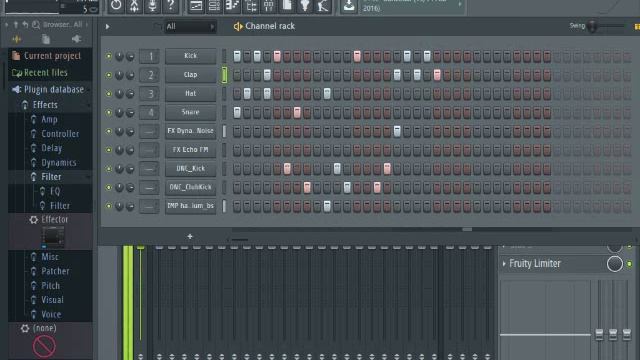Expand the Fruity Limiter slot arrow
The width and height of the screenshot is (640, 360).
504,264
